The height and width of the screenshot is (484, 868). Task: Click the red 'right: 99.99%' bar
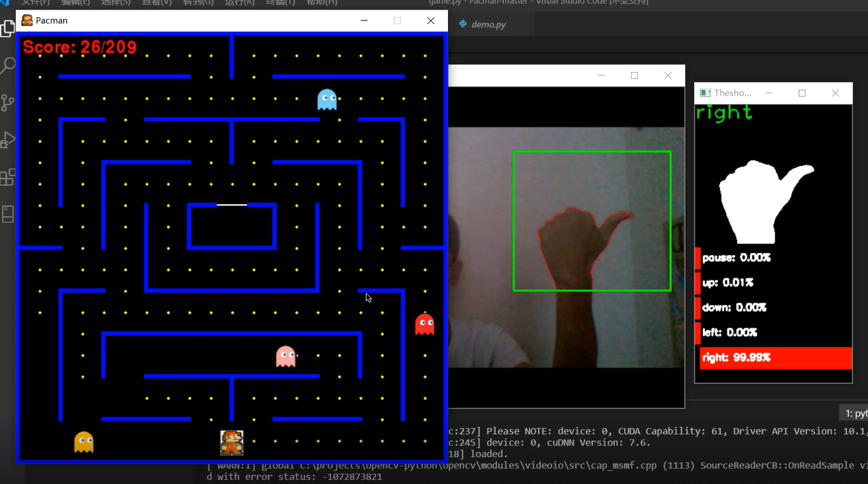tap(776, 358)
